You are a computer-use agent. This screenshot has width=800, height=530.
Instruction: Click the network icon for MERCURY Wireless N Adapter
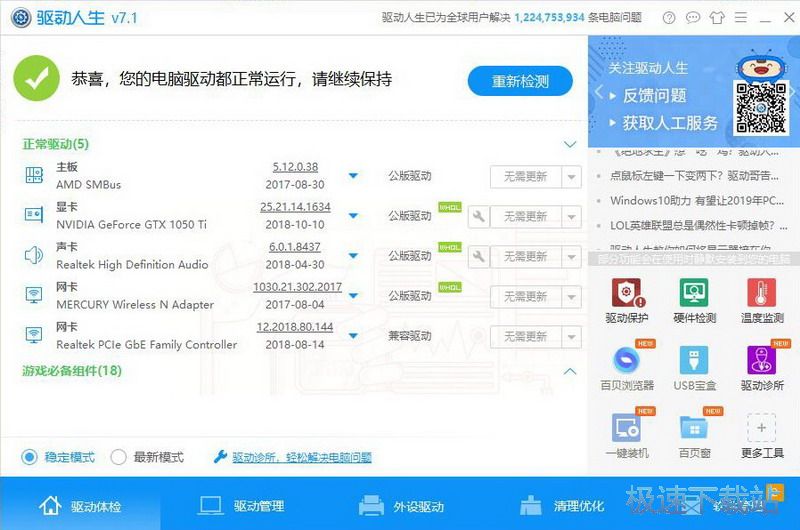click(x=34, y=295)
